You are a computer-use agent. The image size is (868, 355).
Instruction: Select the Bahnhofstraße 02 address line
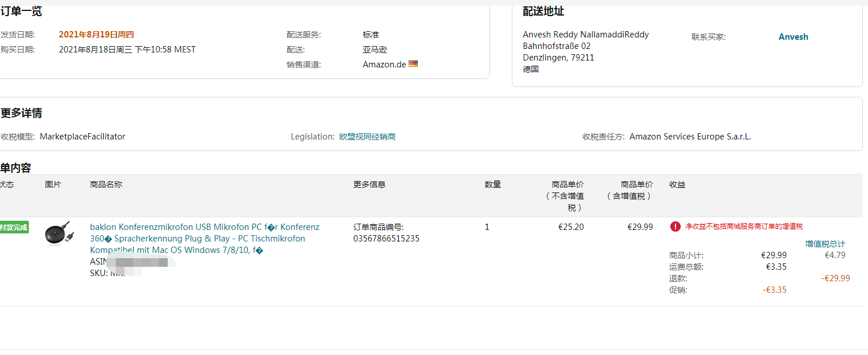click(557, 46)
